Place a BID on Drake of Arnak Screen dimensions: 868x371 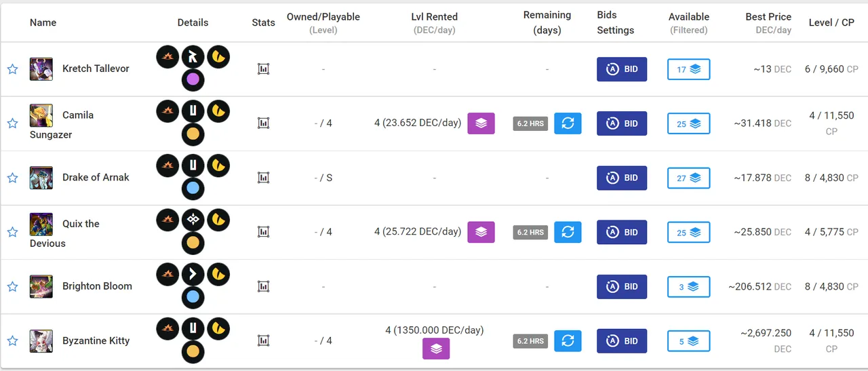pyautogui.click(x=622, y=178)
